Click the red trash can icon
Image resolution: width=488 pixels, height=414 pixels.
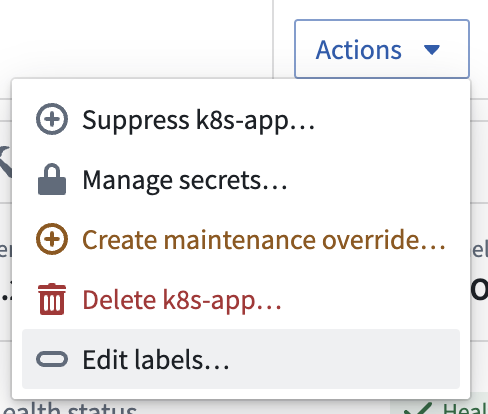point(52,299)
